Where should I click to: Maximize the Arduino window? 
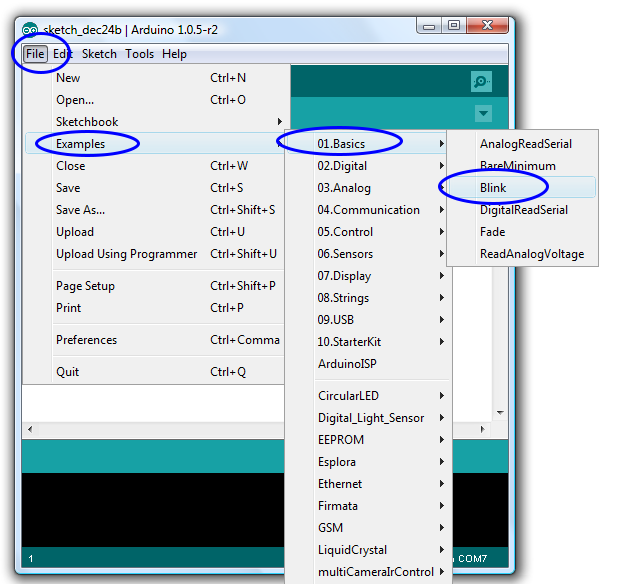tap(454, 26)
